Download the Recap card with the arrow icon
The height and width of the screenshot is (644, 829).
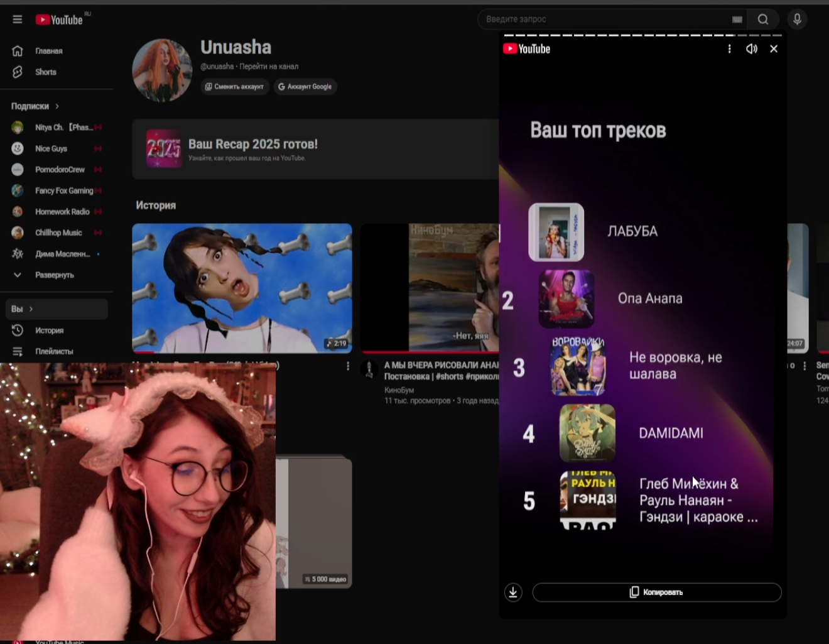click(x=513, y=592)
